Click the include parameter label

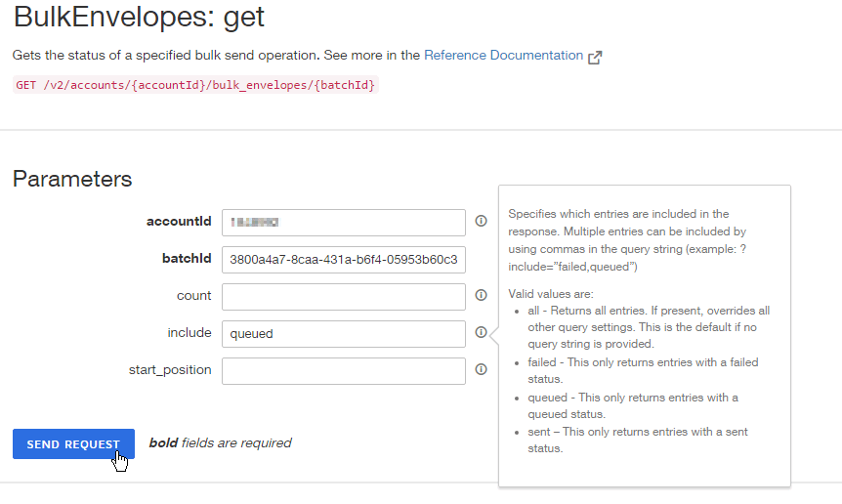point(189,332)
